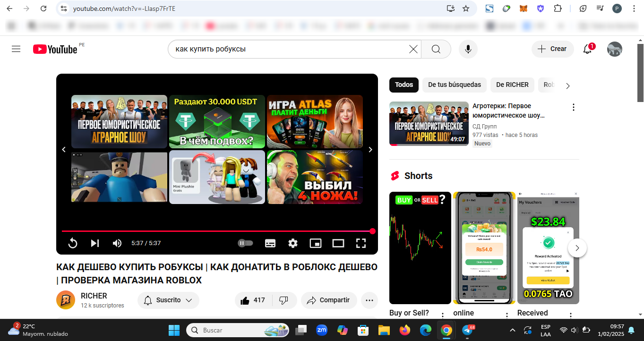This screenshot has height=341, width=644.
Task: Toggle autoplay switch in player
Action: [x=246, y=243]
